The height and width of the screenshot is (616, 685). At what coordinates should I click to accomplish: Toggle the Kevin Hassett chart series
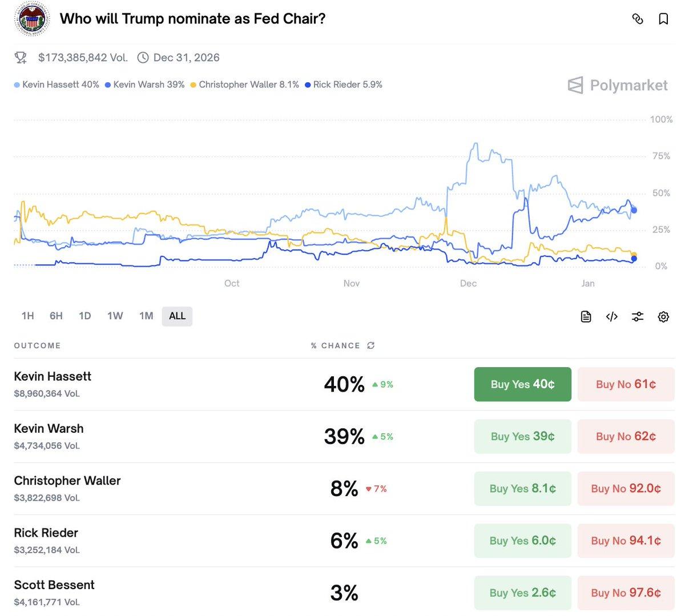click(x=56, y=84)
